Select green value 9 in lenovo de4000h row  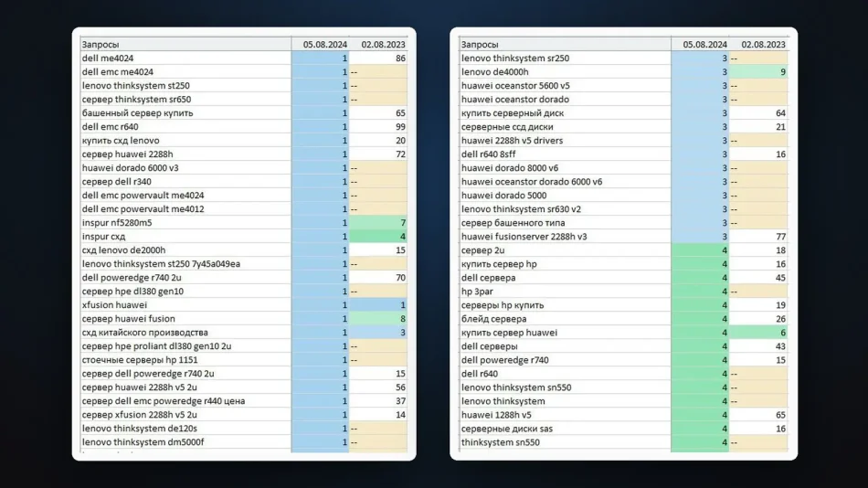click(758, 72)
